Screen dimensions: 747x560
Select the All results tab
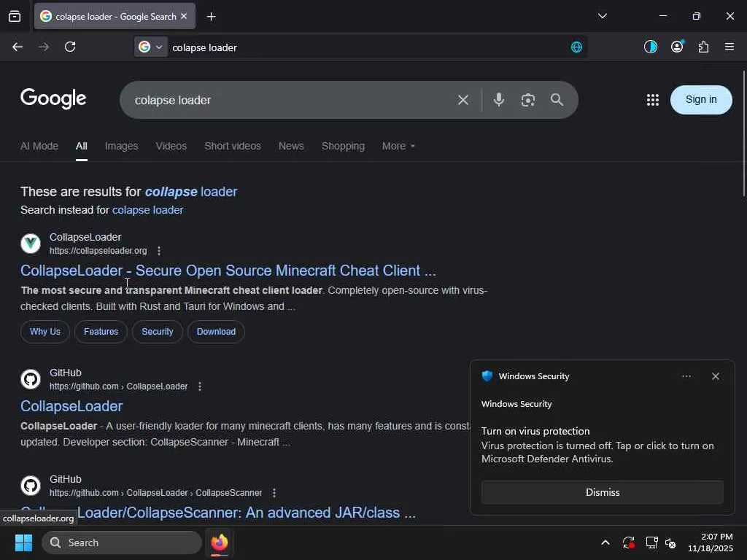point(82,146)
